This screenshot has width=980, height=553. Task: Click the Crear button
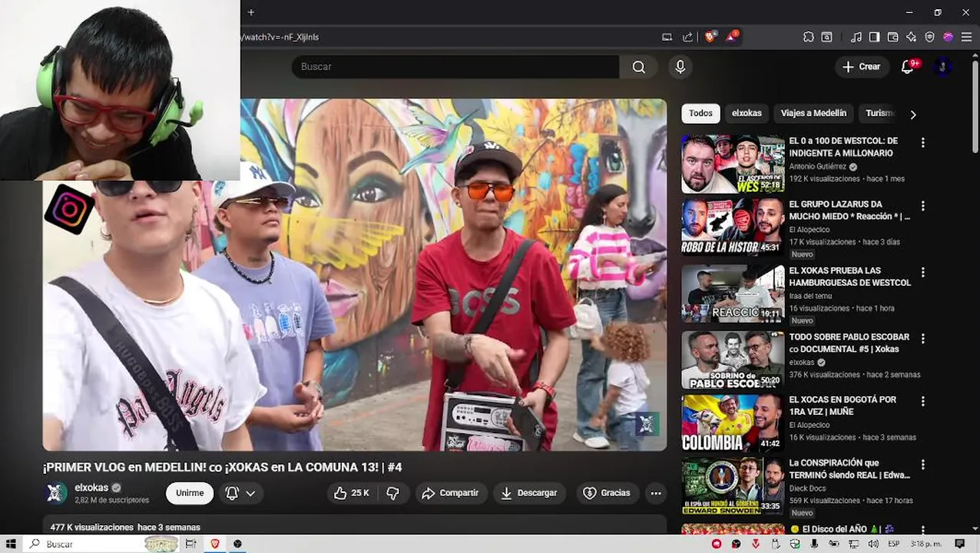862,67
